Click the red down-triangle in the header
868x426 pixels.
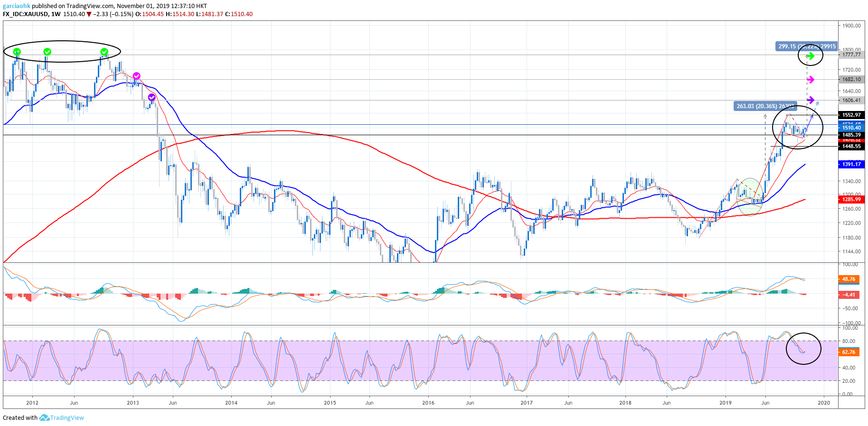pos(89,14)
